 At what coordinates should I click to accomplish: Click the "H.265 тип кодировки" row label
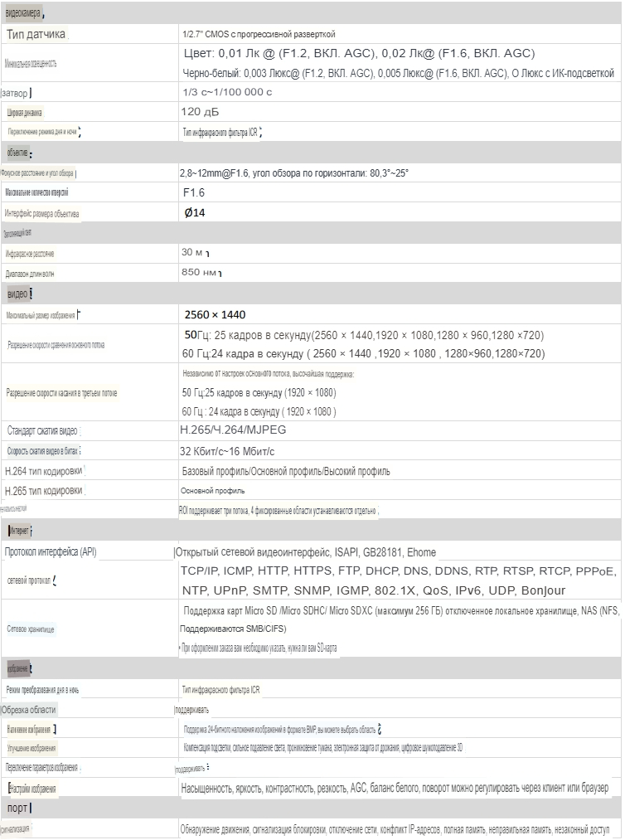click(43, 491)
